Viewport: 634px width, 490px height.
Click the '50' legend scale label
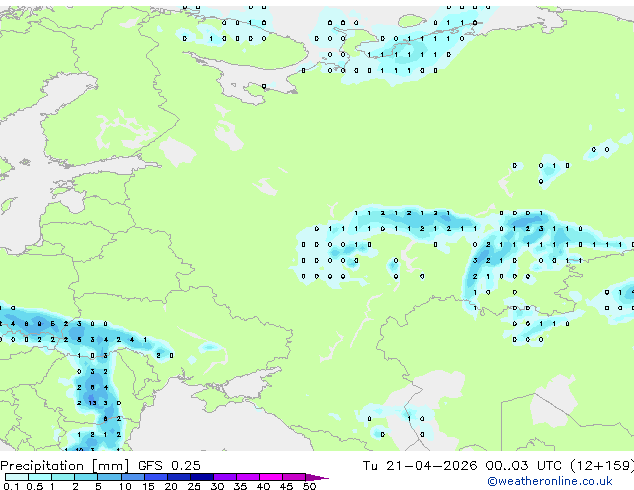tap(309, 486)
